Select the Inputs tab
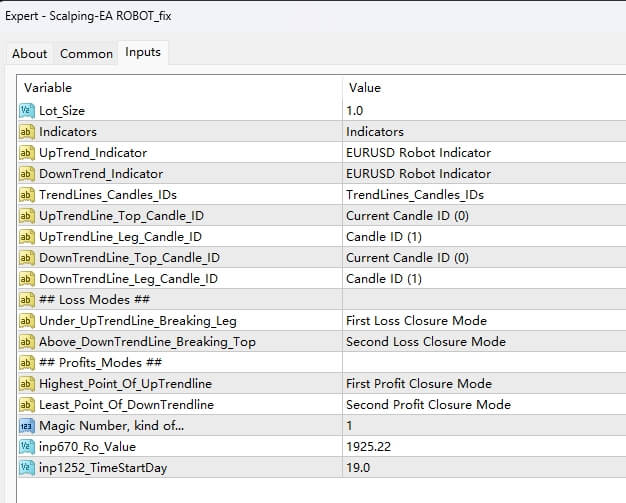This screenshot has width=626, height=503. [142, 53]
